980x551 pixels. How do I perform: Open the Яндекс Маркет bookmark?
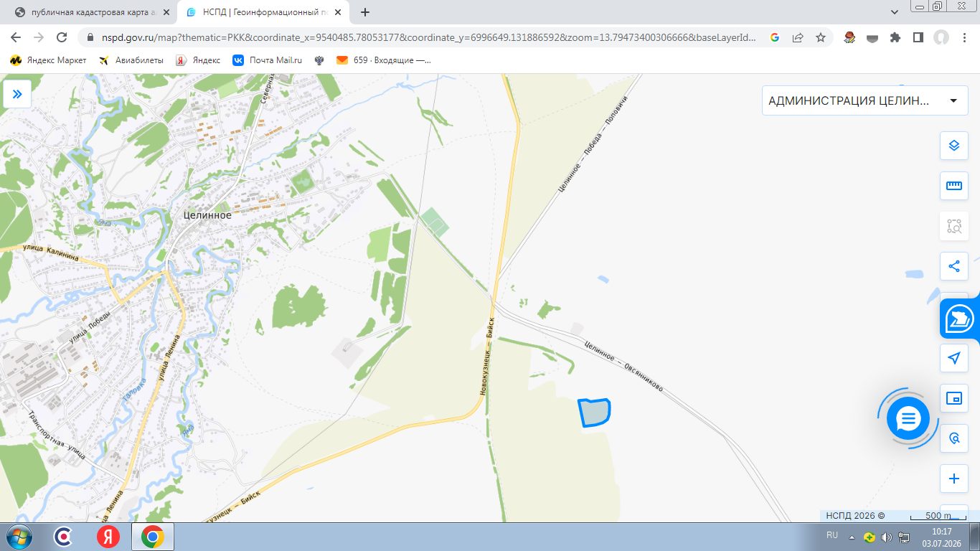(x=49, y=60)
